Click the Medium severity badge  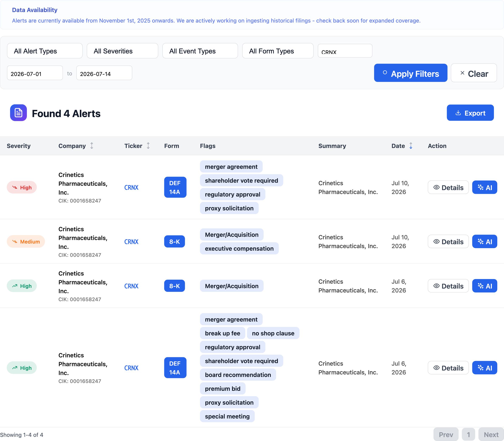[26, 242]
